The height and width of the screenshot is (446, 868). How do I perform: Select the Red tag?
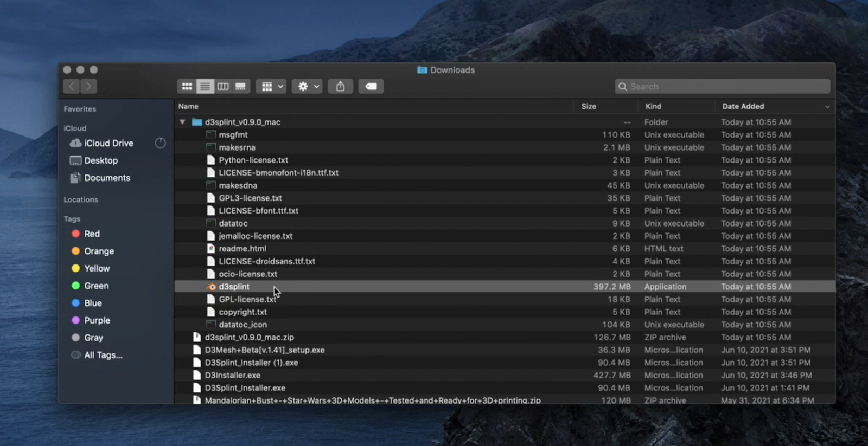tap(92, 234)
